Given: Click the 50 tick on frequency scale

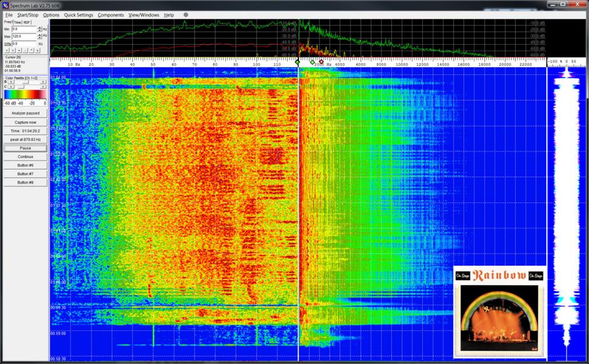Looking at the screenshot, I should tap(153, 65).
